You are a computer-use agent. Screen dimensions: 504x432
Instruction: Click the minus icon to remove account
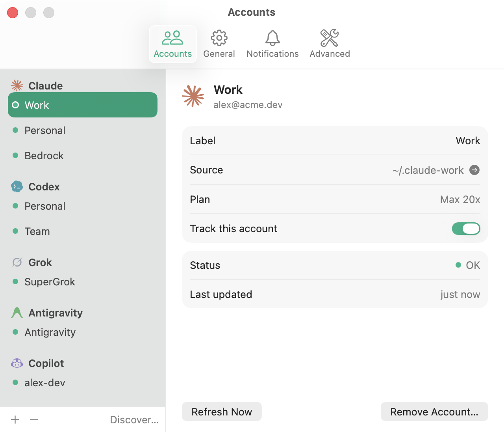tap(34, 420)
